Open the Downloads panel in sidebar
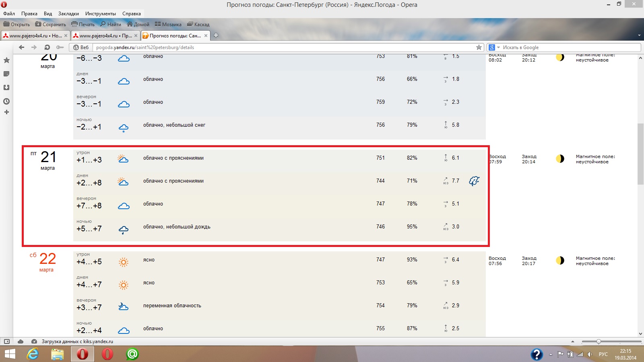The width and height of the screenshot is (644, 362). point(6,88)
